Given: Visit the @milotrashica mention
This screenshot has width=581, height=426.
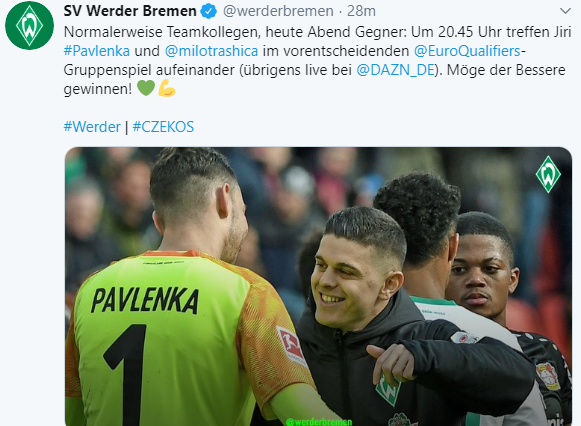Looking at the screenshot, I should pyautogui.click(x=211, y=51).
